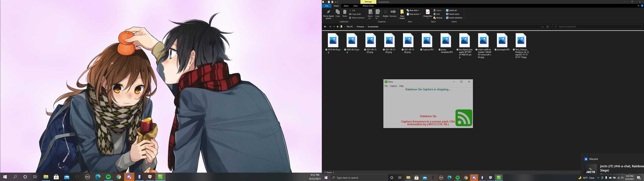Click the Cut scissors command

point(352,11)
